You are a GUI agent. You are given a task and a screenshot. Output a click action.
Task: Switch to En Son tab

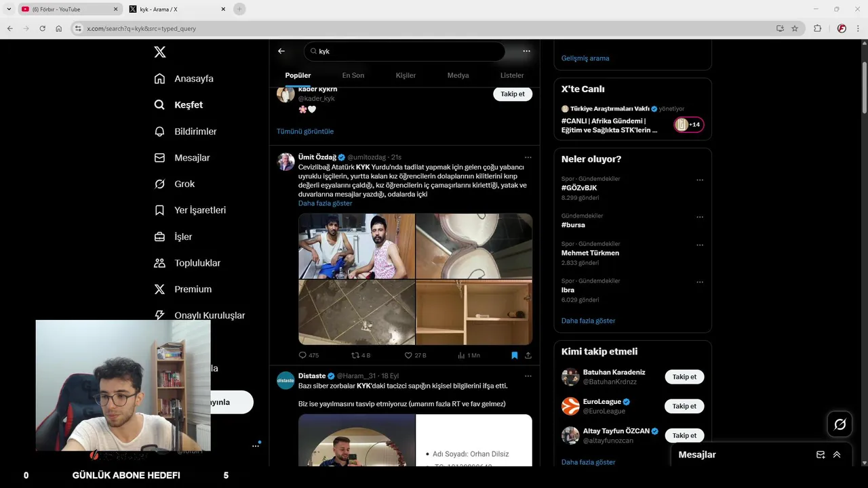click(x=353, y=75)
